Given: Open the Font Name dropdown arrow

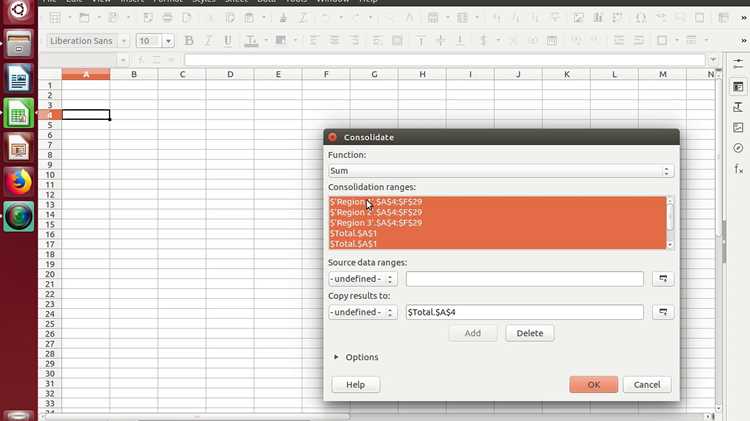Looking at the screenshot, I should pos(124,41).
